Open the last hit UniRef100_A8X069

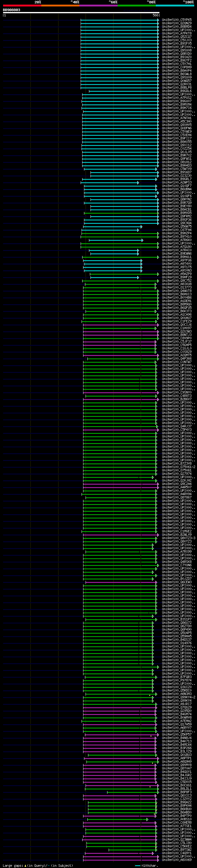coord(177,860)
